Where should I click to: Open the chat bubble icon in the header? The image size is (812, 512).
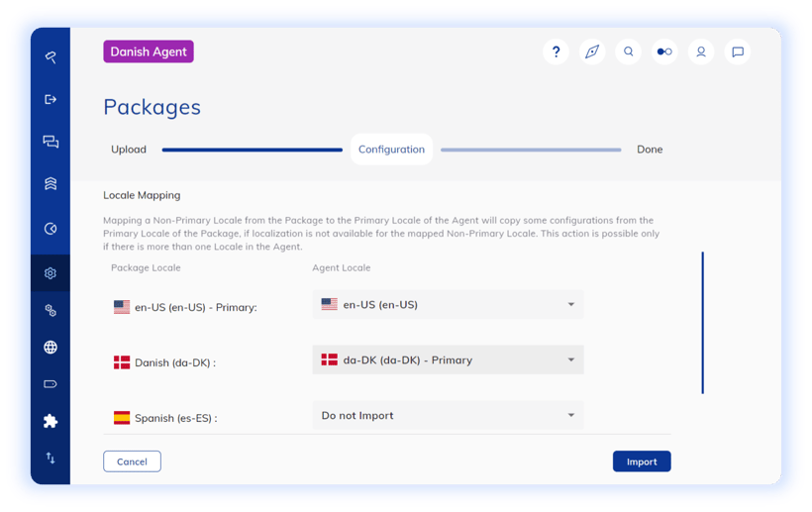738,51
